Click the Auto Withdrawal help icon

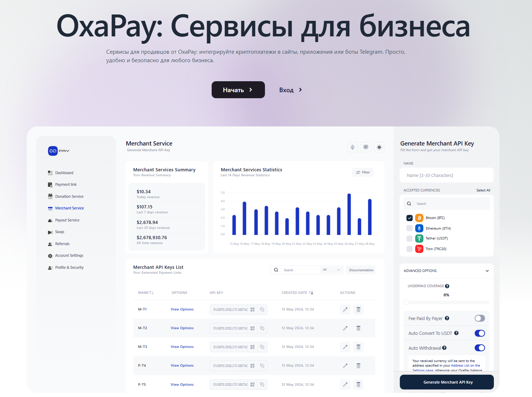point(445,348)
